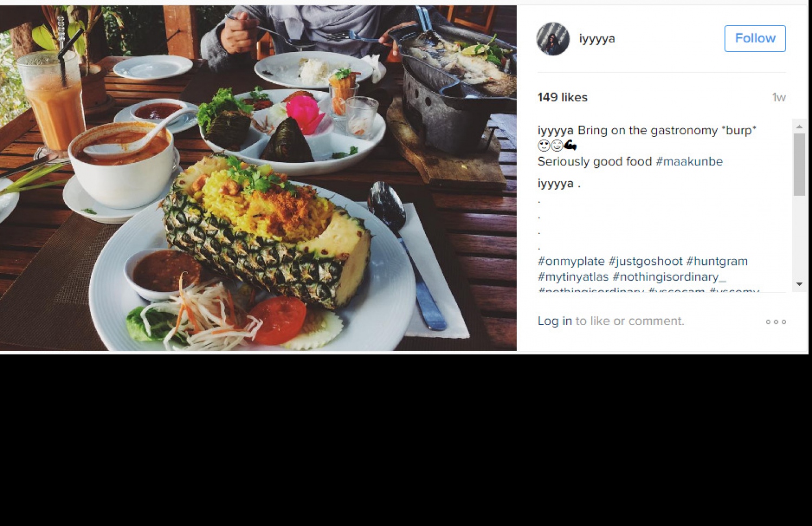Open iyyyya's profile avatar picture
Viewport: 812px width, 526px height.
(553, 38)
